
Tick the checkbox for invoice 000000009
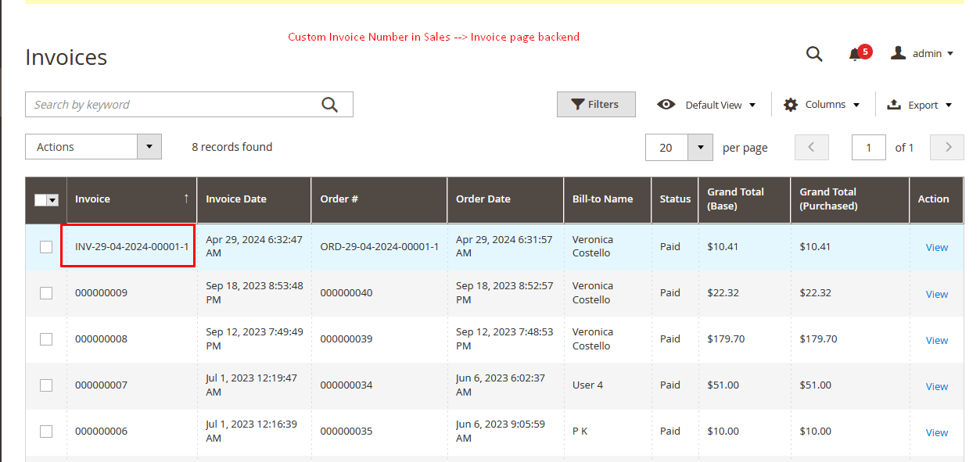coord(46,293)
